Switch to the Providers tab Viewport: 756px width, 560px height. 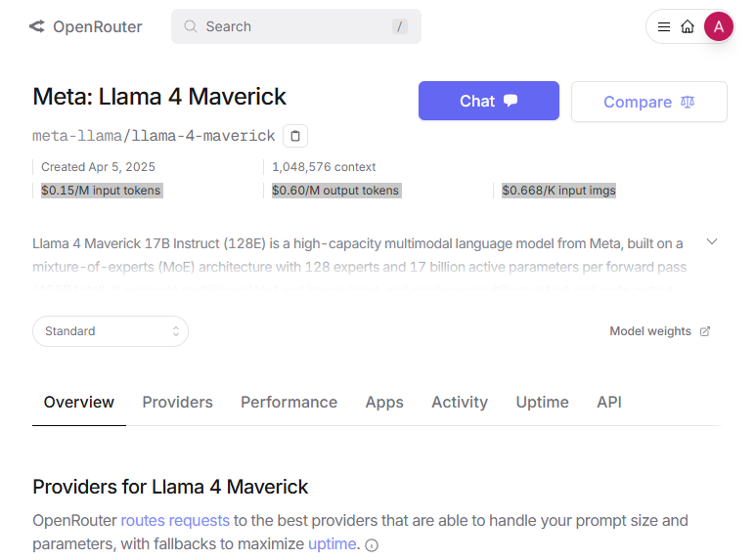(177, 402)
